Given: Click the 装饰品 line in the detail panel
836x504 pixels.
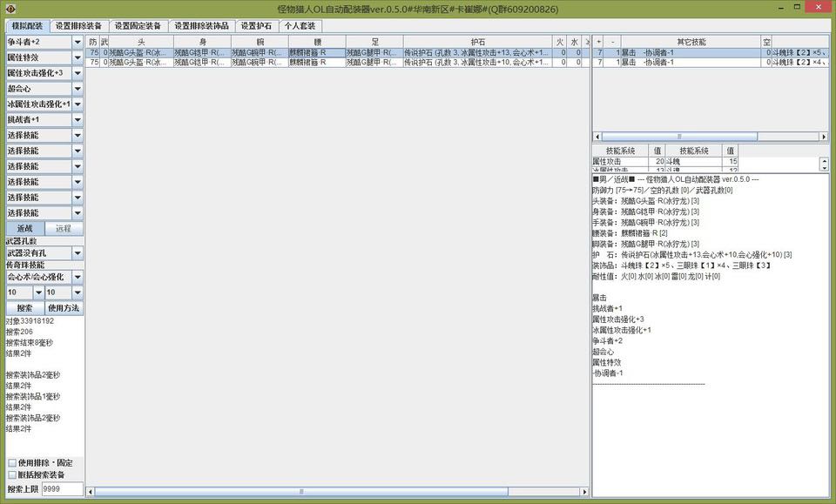Looking at the screenshot, I should tap(681, 265).
